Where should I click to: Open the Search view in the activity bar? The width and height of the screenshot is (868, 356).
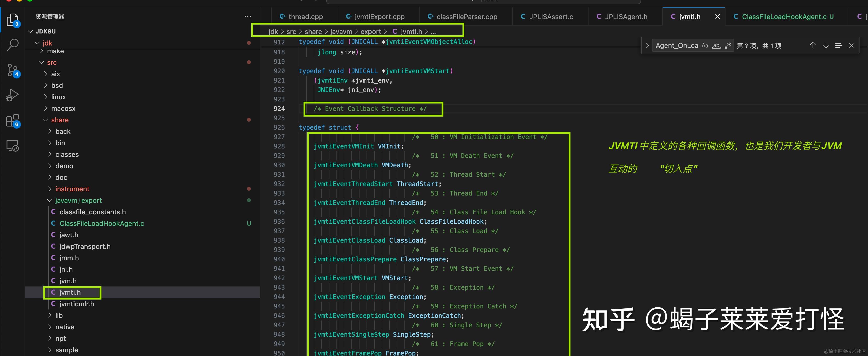13,44
